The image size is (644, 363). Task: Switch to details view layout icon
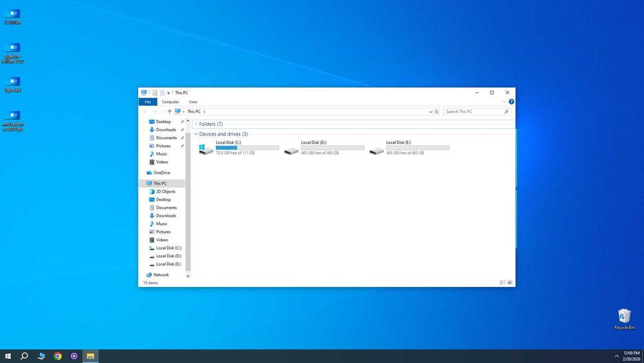[502, 282]
